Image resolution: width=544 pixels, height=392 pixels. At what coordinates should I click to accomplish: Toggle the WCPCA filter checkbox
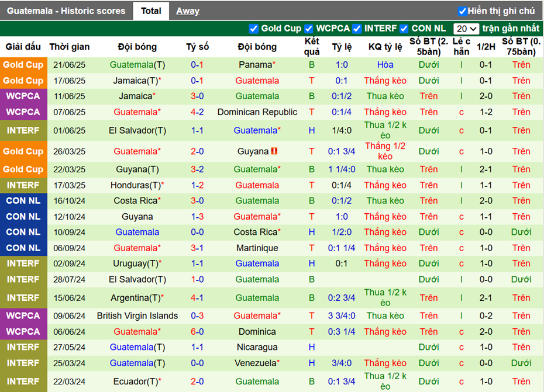pyautogui.click(x=308, y=29)
